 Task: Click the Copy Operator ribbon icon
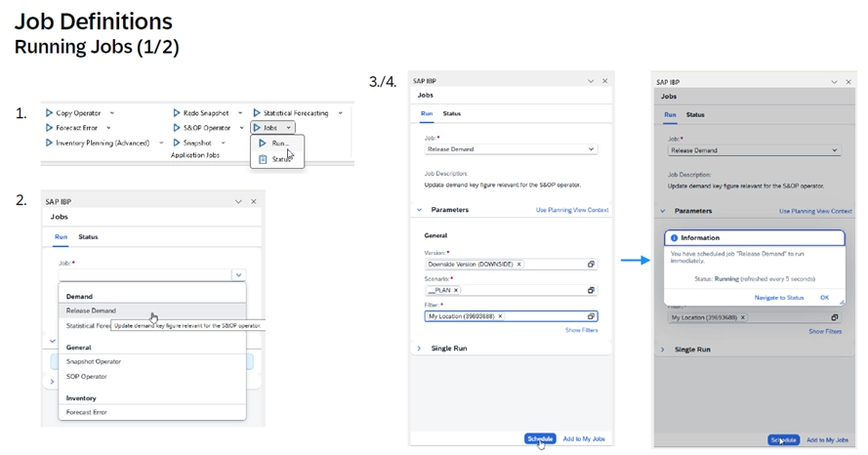point(50,113)
